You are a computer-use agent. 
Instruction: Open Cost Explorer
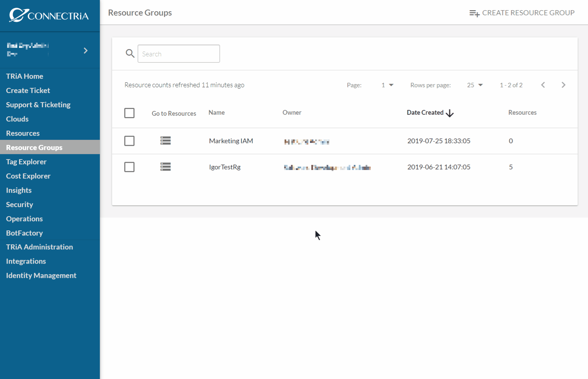tap(28, 176)
